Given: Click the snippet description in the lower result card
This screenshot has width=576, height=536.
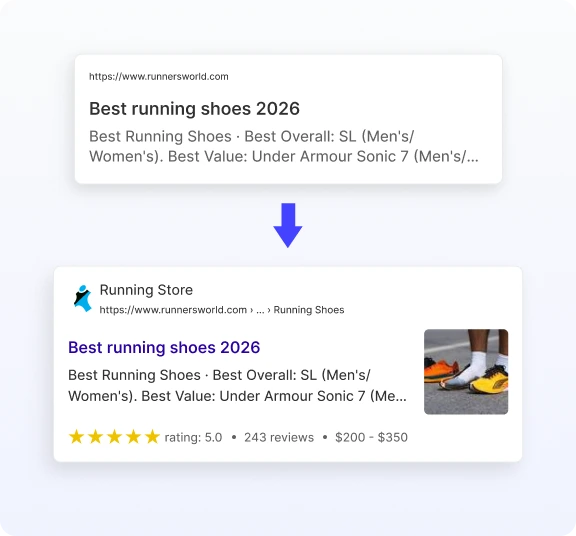Looking at the screenshot, I should (237, 385).
